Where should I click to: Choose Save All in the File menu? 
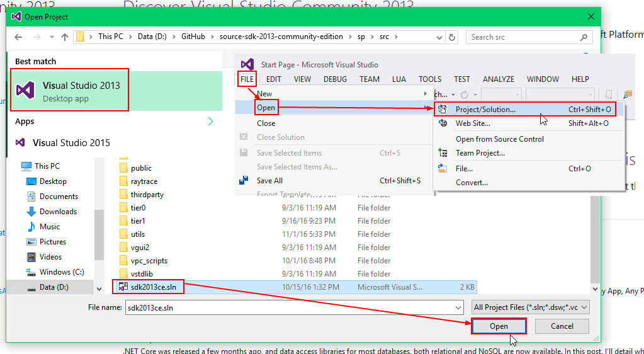click(x=269, y=181)
